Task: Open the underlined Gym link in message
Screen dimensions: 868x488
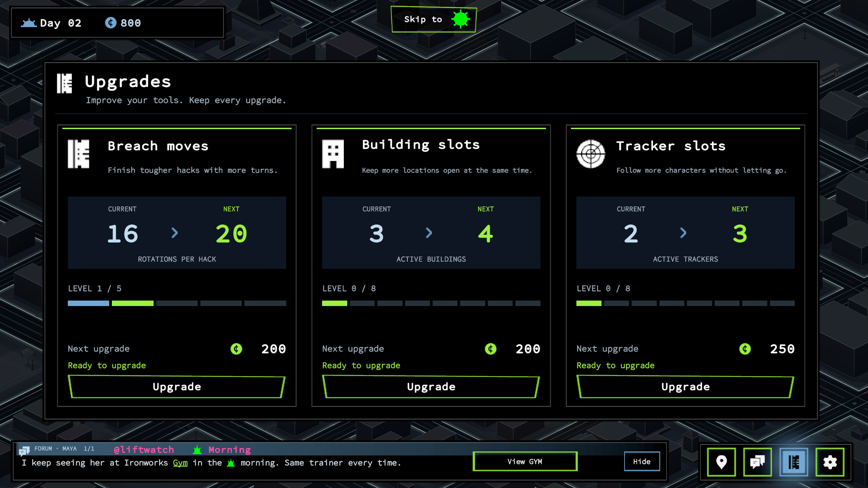Action: point(180,463)
